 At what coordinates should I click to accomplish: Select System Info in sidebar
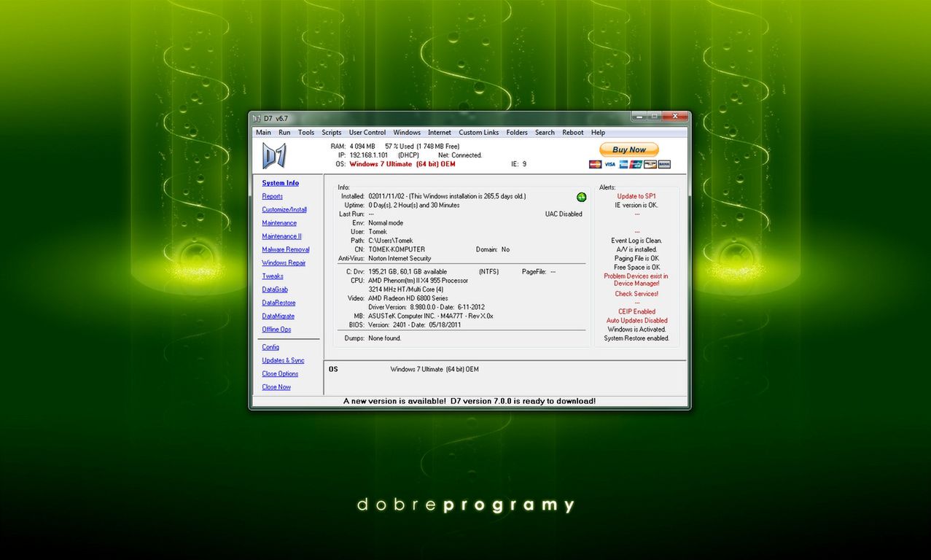(x=281, y=183)
